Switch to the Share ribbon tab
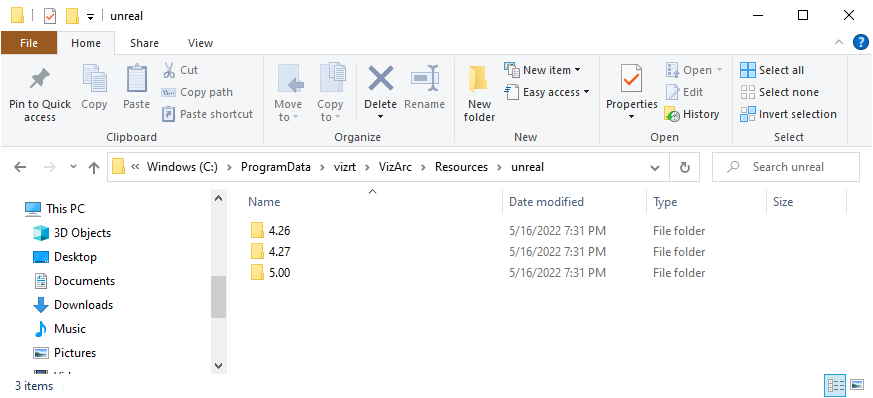Image resolution: width=873 pixels, height=398 pixels. 144,43
